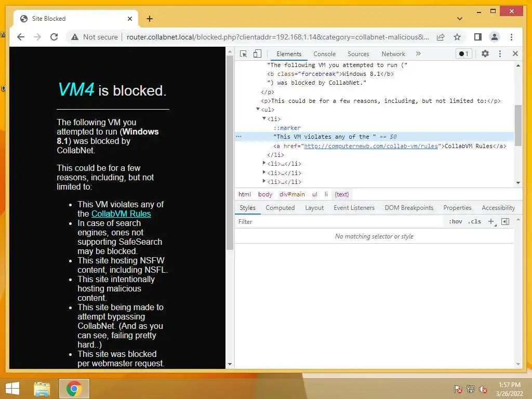Viewport: 532px width, 399px height.
Task: Open the Sources panel
Action: click(358, 54)
